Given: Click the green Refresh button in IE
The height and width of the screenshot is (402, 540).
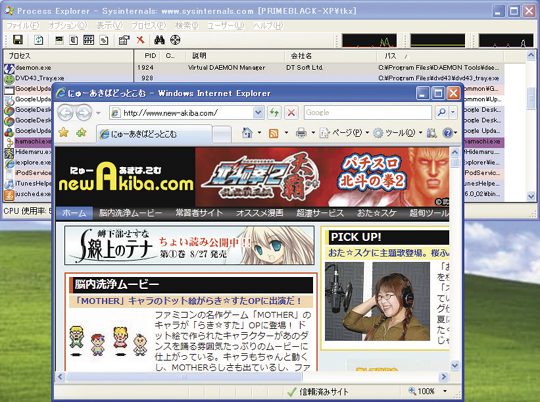Looking at the screenshot, I should click(274, 113).
